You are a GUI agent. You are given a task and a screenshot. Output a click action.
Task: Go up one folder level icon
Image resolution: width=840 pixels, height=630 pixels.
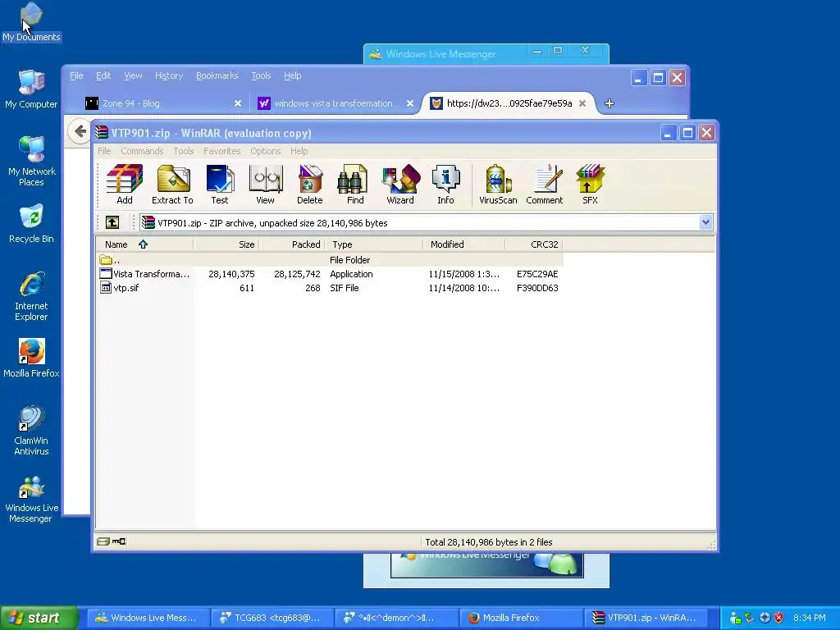[x=112, y=222]
